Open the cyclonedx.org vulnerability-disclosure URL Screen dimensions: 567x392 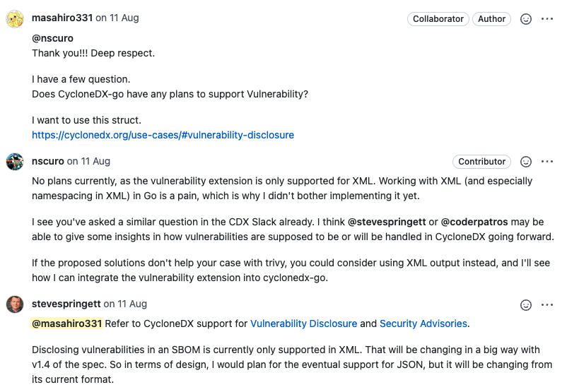click(x=163, y=135)
